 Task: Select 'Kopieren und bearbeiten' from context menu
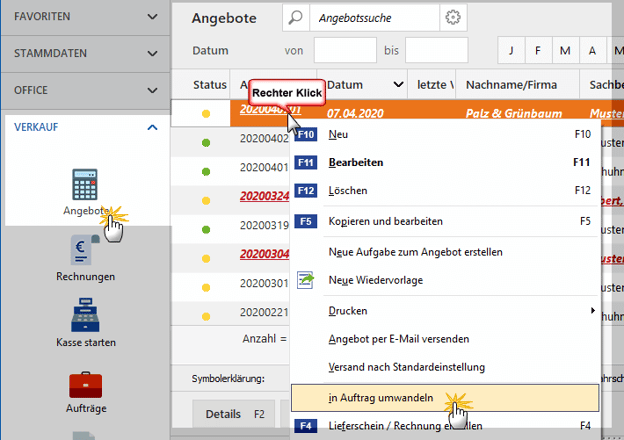tap(385, 221)
